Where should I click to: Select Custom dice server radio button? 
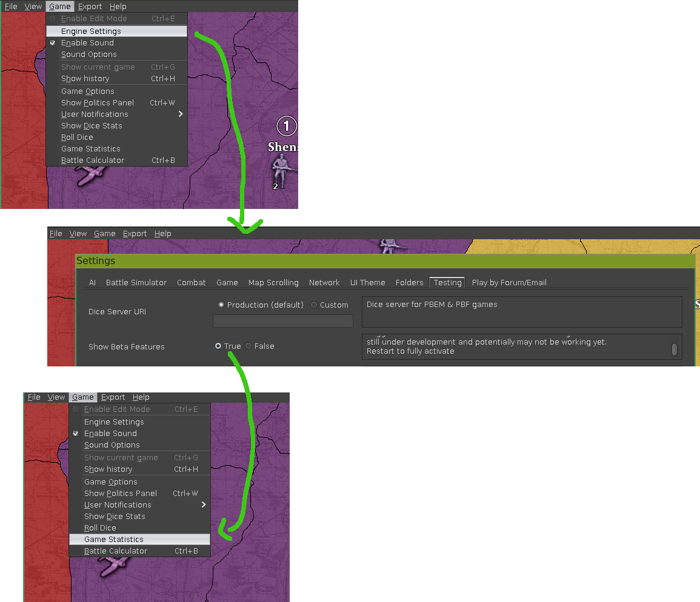pos(314,305)
